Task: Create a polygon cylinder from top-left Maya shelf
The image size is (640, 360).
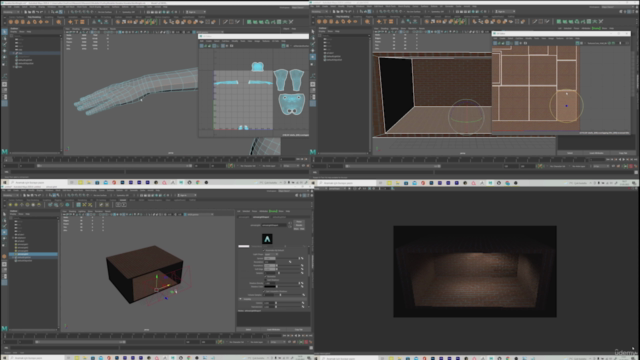Action: [23, 22]
